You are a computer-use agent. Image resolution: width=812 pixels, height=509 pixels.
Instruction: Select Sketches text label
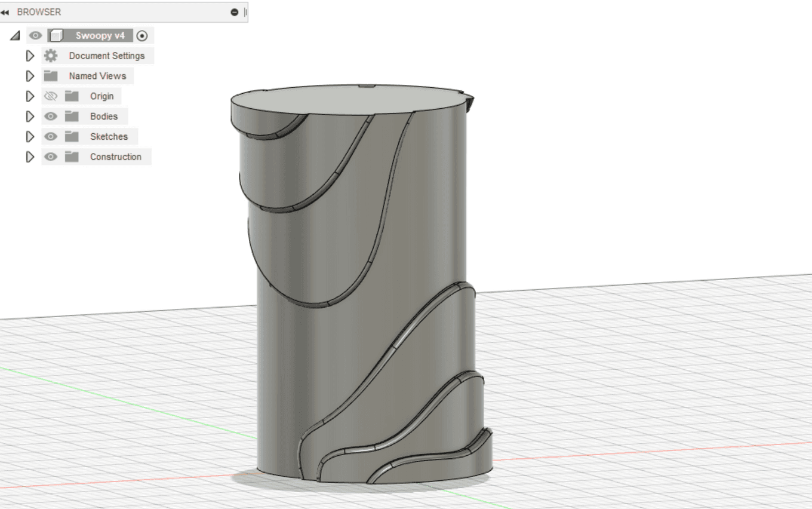tap(109, 137)
